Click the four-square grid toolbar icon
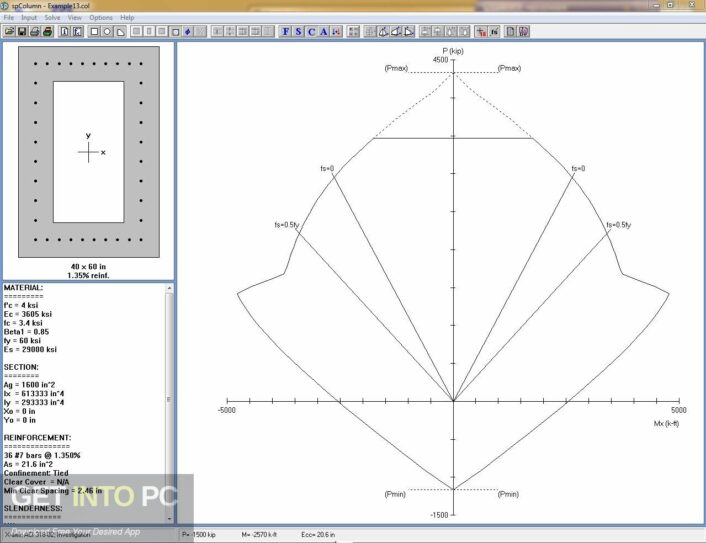706x543 pixels. tap(354, 32)
